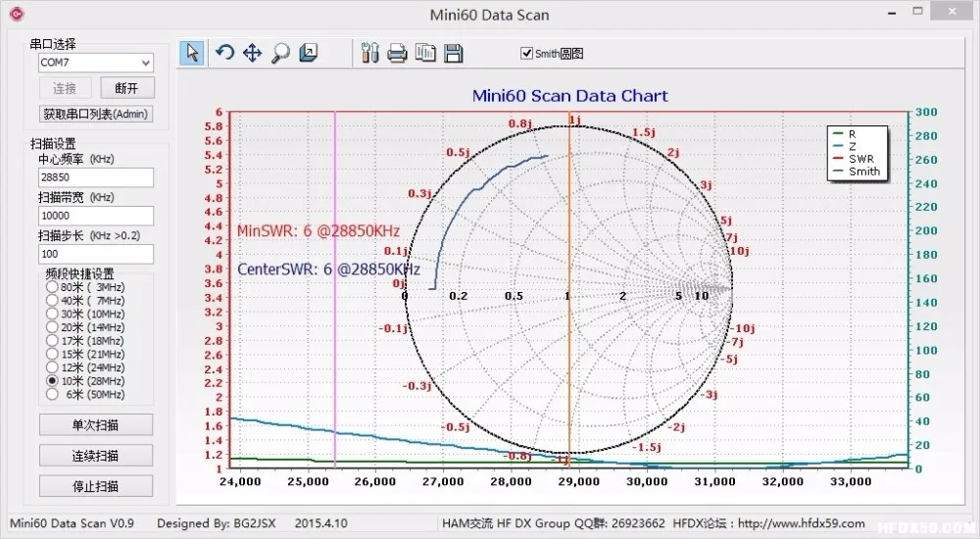The image size is (980, 539).
Task: Select the arrow pointer tool
Action: [192, 53]
